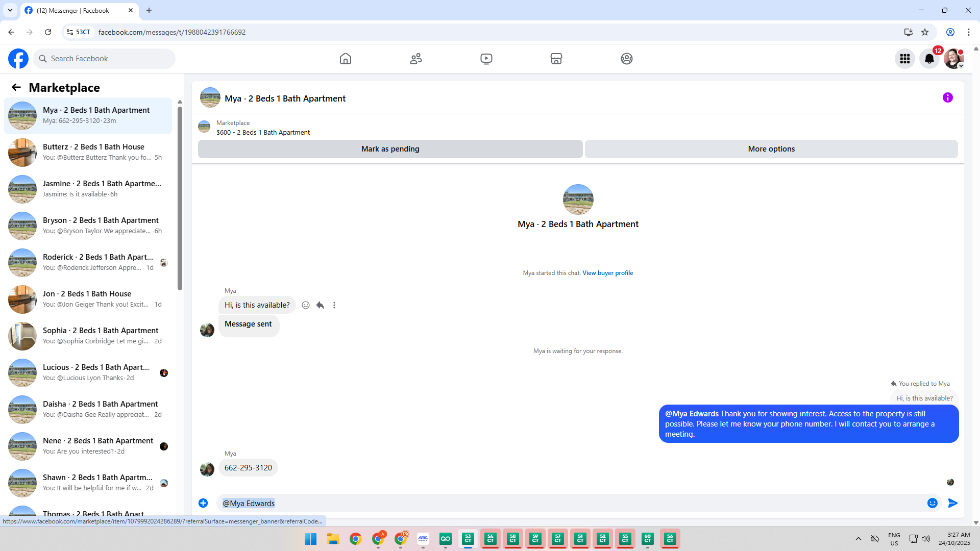The image size is (980, 551).
Task: Open the Facebook home logo
Action: point(18,59)
